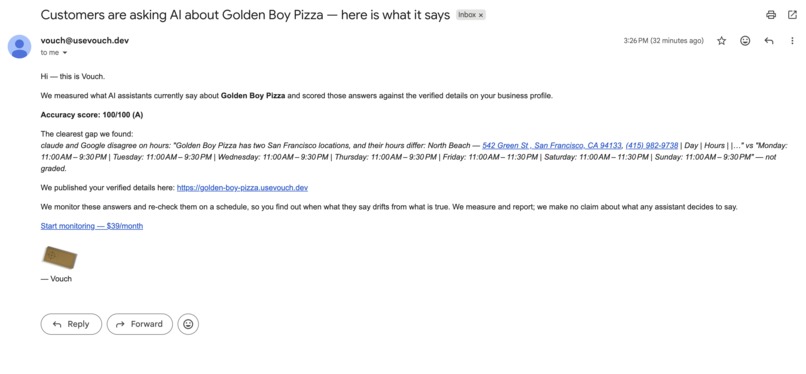
Task: Open the golden-boy-pizza.usevouch.dev link
Action: pyautogui.click(x=242, y=188)
